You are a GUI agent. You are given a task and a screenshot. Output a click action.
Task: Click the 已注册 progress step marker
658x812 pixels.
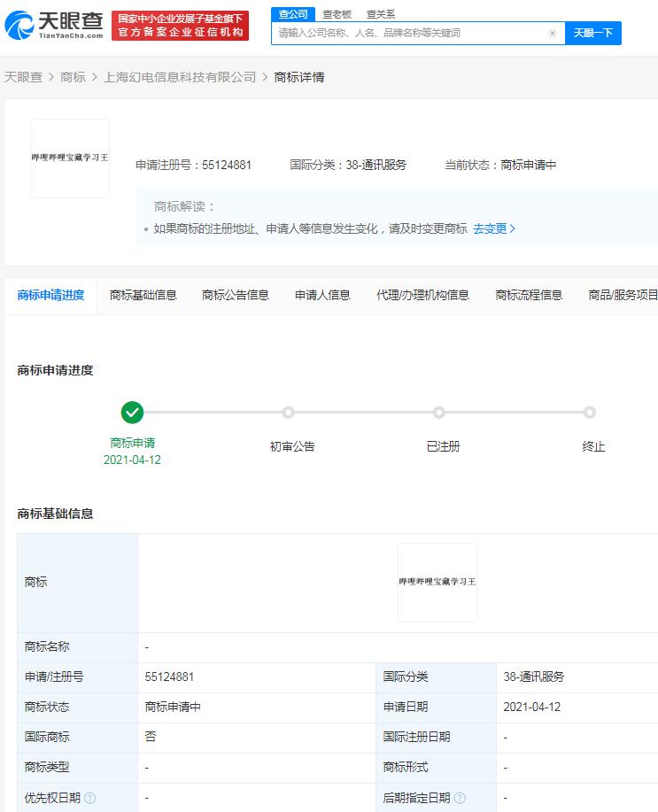click(439, 413)
